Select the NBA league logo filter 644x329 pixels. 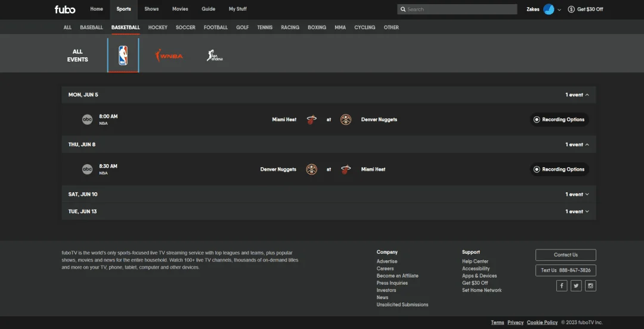[123, 56]
